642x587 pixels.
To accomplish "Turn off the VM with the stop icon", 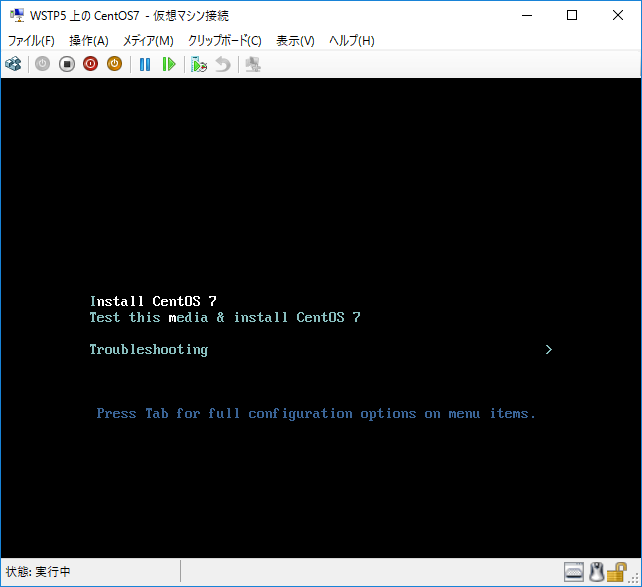I will click(67, 64).
